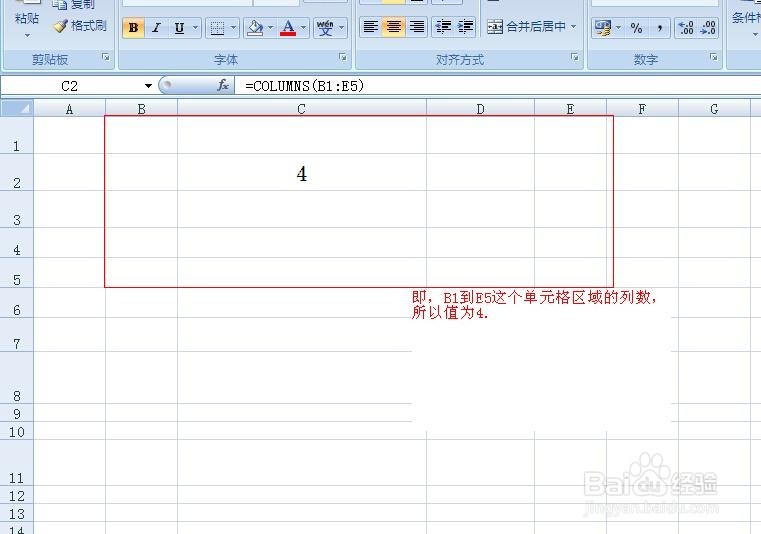761x534 pixels.
Task: Select column A header
Action: [69, 109]
